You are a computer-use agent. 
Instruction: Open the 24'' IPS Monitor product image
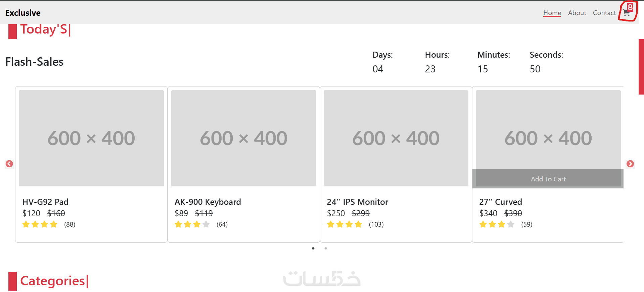[396, 138]
